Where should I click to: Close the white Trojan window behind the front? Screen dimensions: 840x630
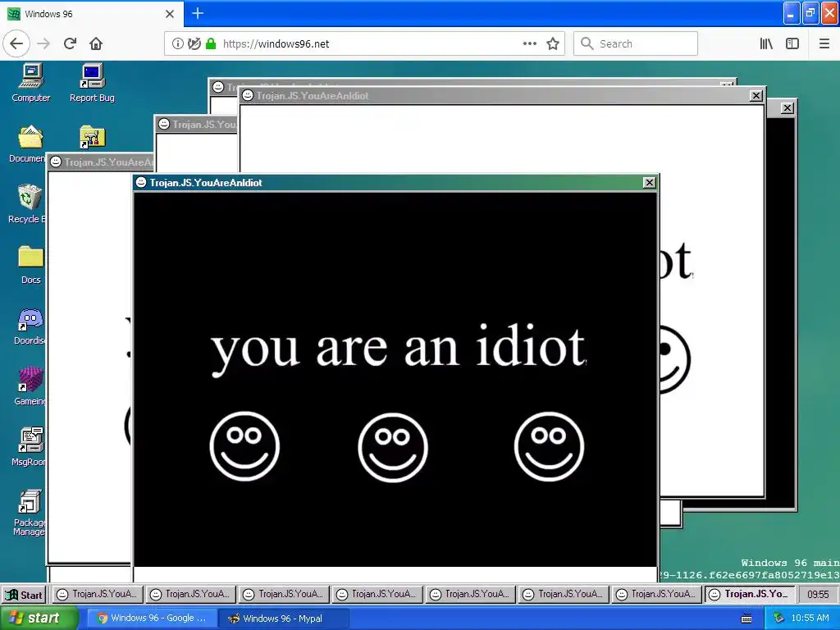pos(756,96)
